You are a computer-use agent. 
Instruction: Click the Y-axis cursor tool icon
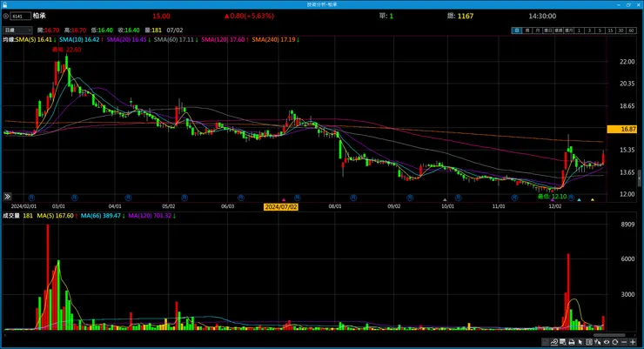(598, 342)
